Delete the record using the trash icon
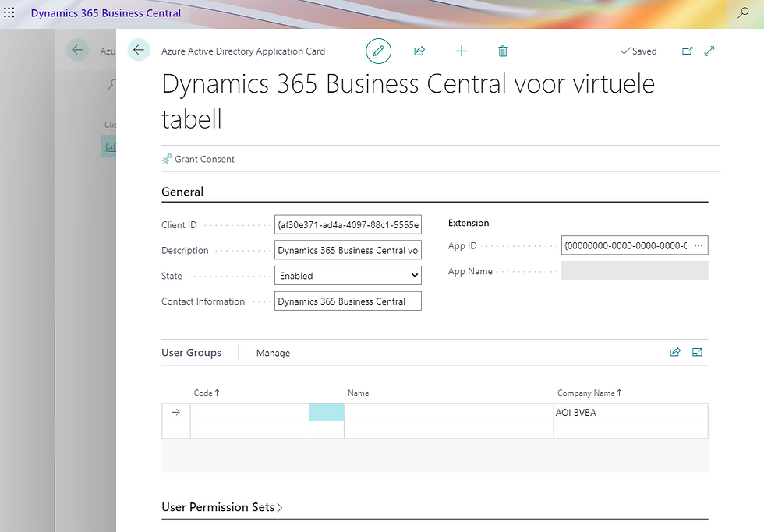 (x=503, y=51)
